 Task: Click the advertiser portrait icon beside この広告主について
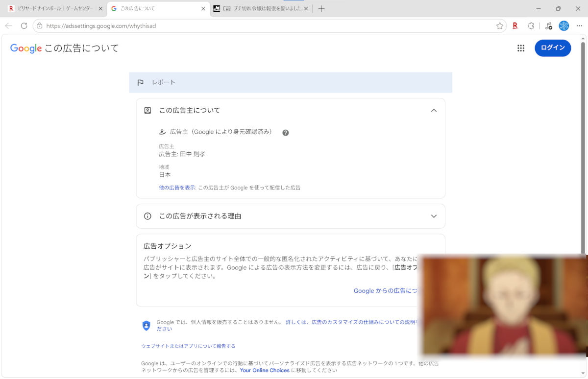click(147, 111)
